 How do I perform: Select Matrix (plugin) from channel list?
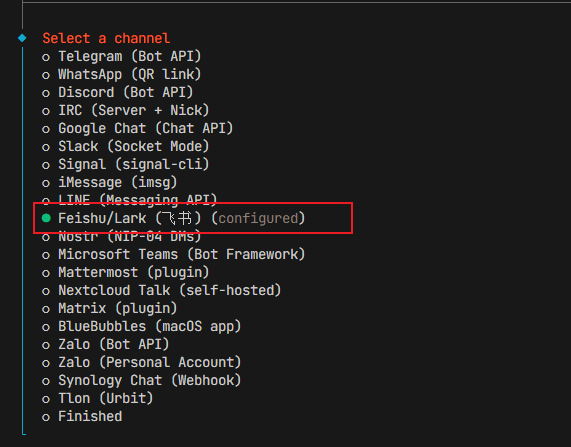110,309
